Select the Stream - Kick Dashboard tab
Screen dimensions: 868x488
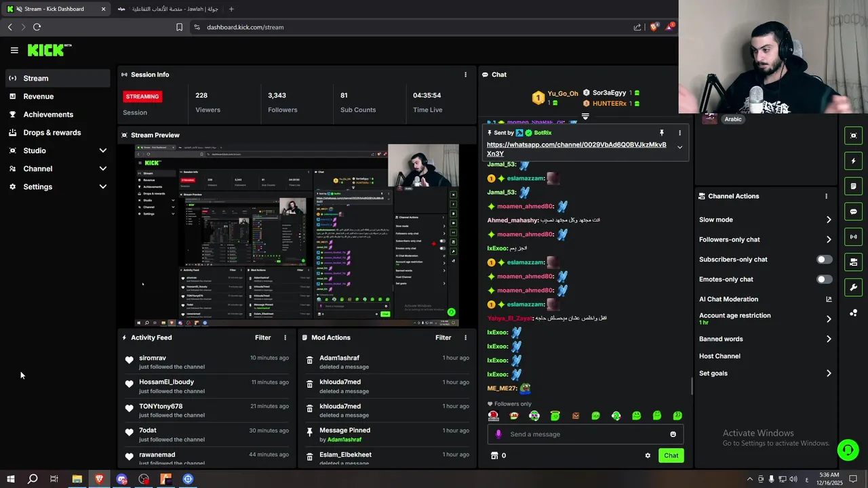pos(56,9)
